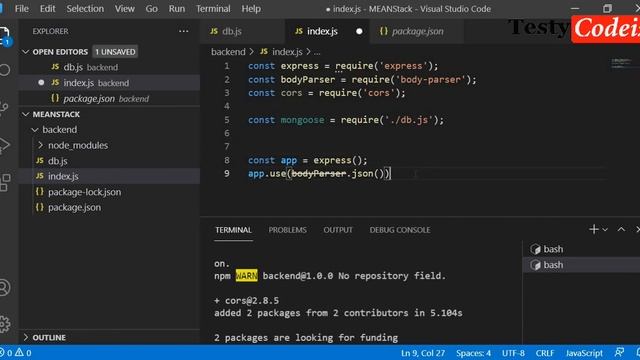Screen dimensions: 640x360
Task: Open the Run and Debug activity icon
Action: pos(4,145)
